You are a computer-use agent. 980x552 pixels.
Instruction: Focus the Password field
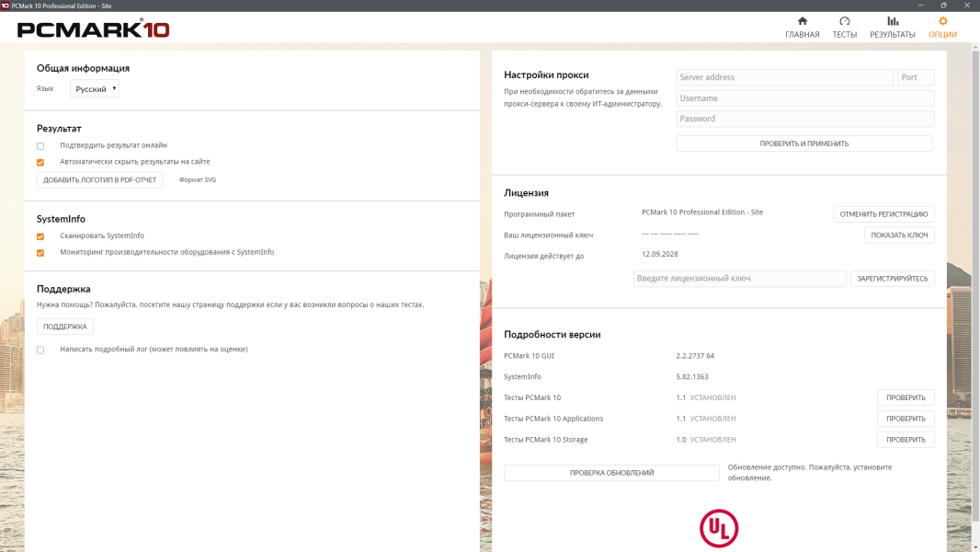(805, 119)
